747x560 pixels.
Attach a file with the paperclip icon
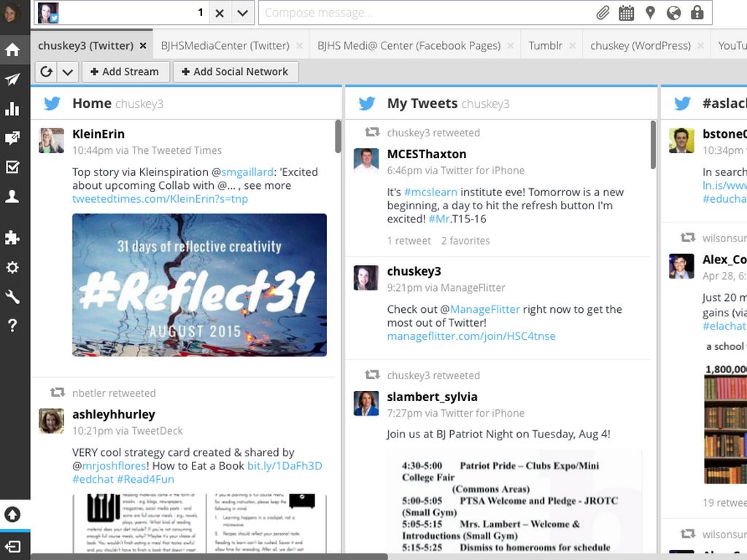pos(603,13)
